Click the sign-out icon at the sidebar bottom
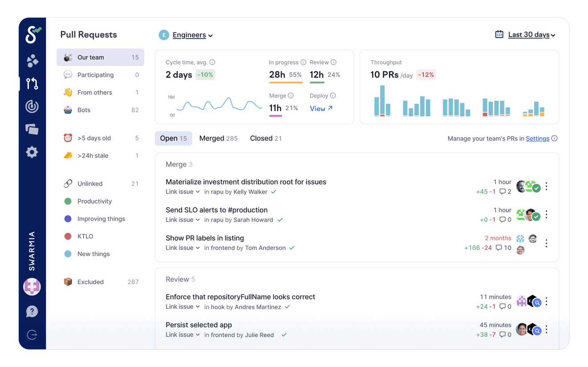Viewport: 588px width, 367px height. coord(32,335)
